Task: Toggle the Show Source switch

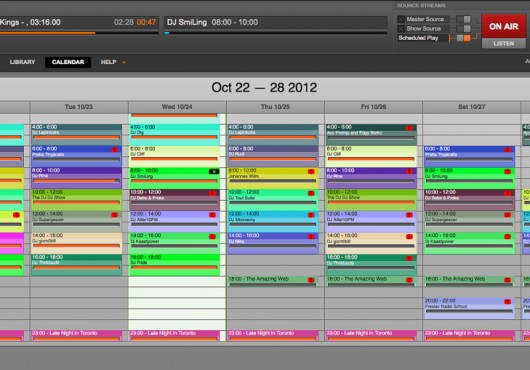Action: click(463, 29)
